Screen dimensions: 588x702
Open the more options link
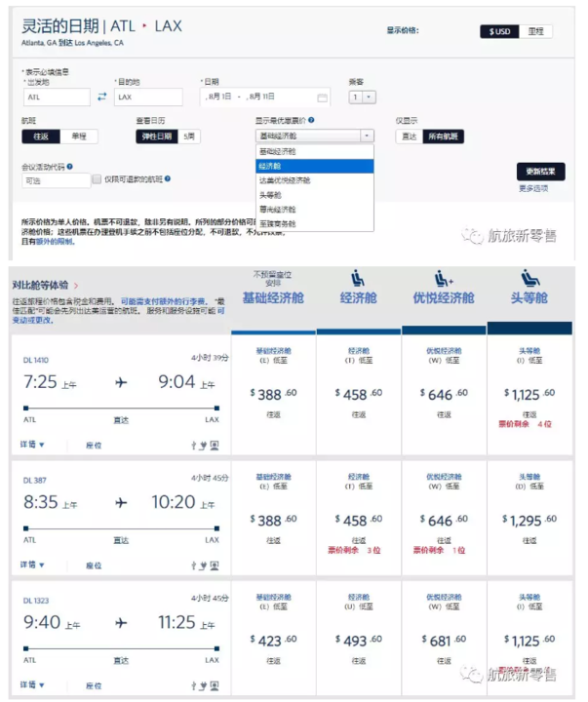point(533,188)
